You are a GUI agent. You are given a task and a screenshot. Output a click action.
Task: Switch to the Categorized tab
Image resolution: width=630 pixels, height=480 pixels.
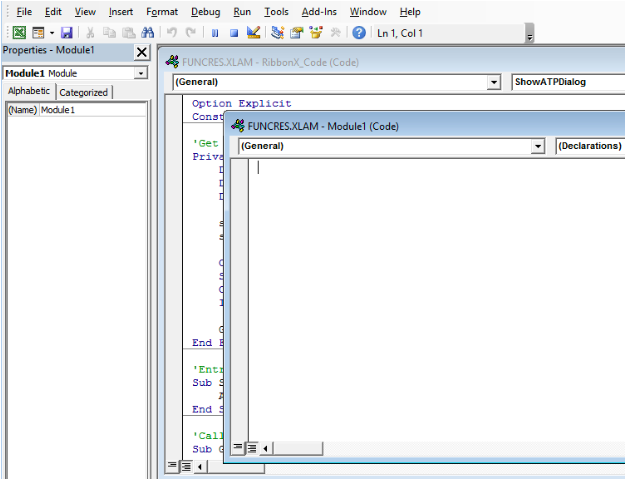point(84,92)
